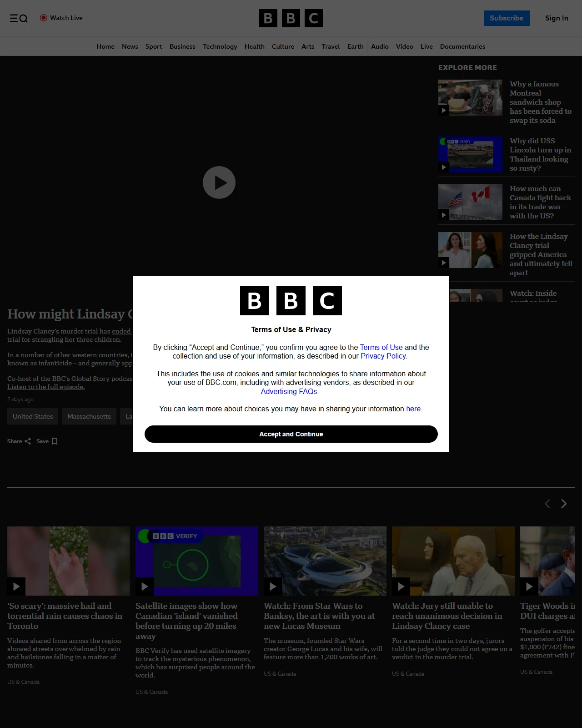Save the video with bookmark icon
Viewport: 582px width, 728px height.
click(x=55, y=441)
